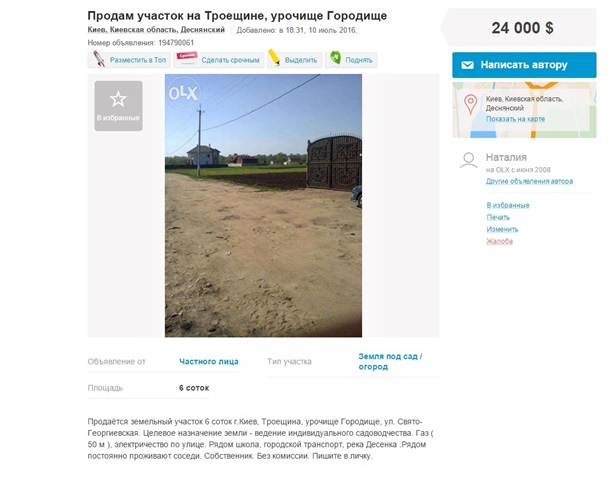The image size is (610, 479).
Task: Open Другие объявления автора link
Action: tap(529, 181)
